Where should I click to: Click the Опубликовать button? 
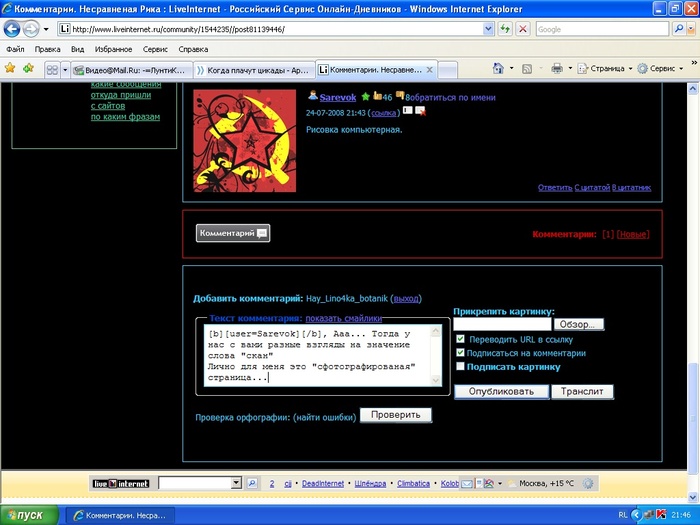(501, 392)
